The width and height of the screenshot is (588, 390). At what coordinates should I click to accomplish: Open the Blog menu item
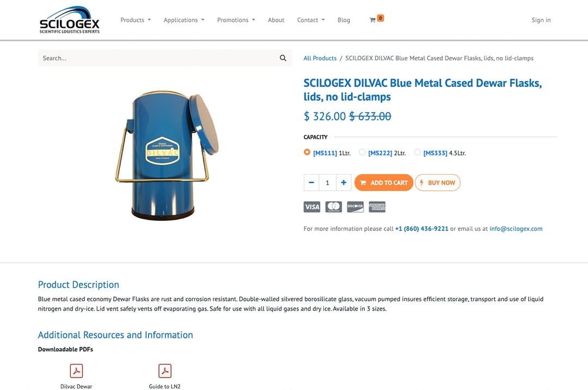click(344, 20)
